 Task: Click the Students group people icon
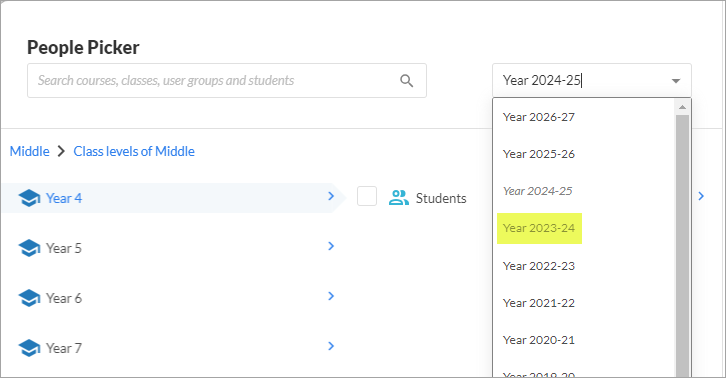pos(399,198)
